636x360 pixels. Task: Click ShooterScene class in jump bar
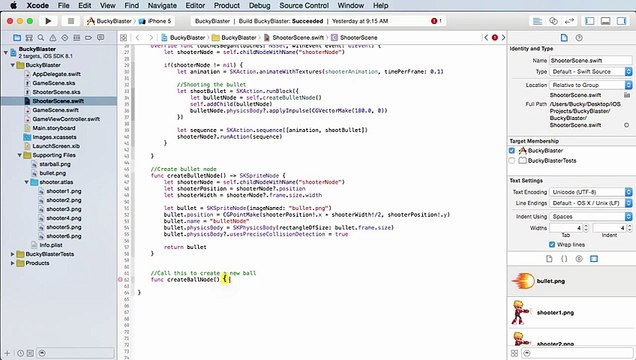(x=355, y=38)
